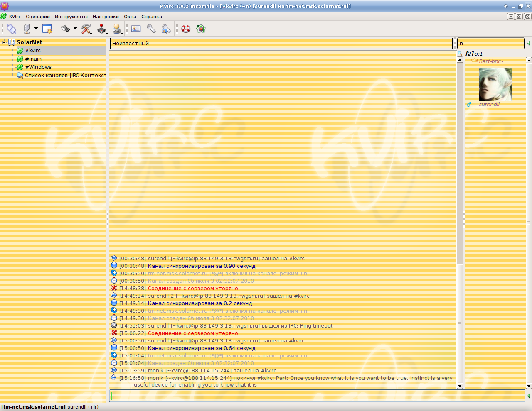This screenshot has width=532, height=411.
Task: Click the surendil|2 join message at 14:49:14
Action: click(x=229, y=296)
